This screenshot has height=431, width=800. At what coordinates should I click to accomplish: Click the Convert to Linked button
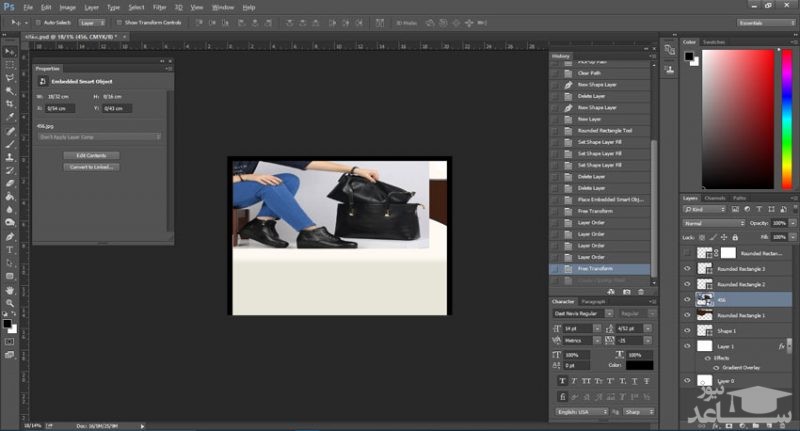click(x=91, y=167)
